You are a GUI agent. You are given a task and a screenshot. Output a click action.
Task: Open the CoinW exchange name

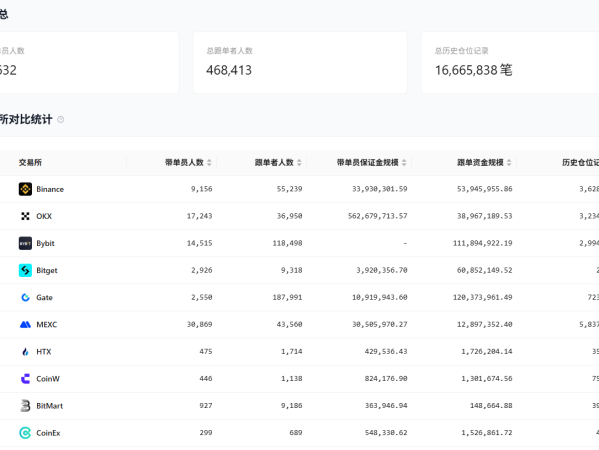point(48,379)
